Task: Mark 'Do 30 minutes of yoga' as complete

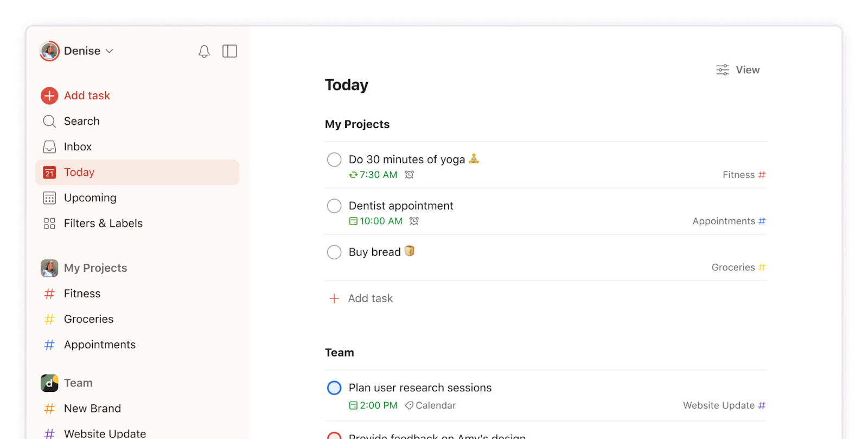Action: pyautogui.click(x=334, y=159)
